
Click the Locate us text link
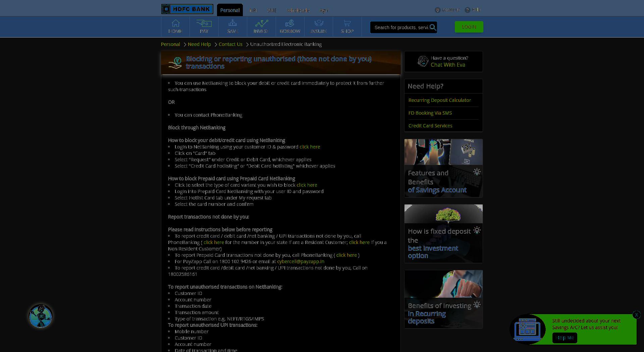coord(451,10)
